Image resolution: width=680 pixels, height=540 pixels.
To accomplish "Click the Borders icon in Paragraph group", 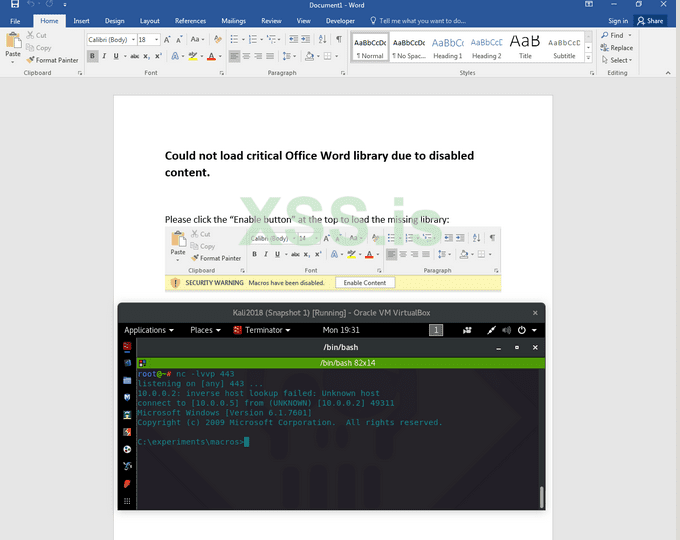I will [x=327, y=56].
